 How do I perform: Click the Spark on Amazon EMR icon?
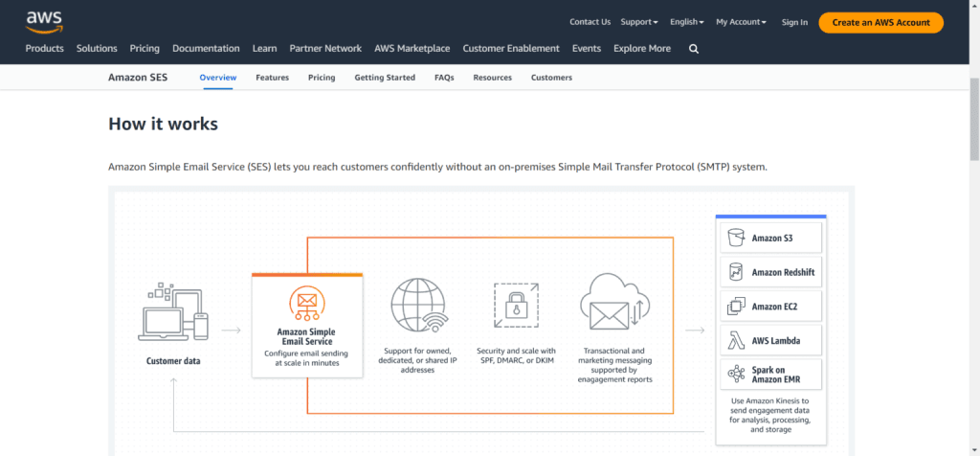[x=736, y=374]
